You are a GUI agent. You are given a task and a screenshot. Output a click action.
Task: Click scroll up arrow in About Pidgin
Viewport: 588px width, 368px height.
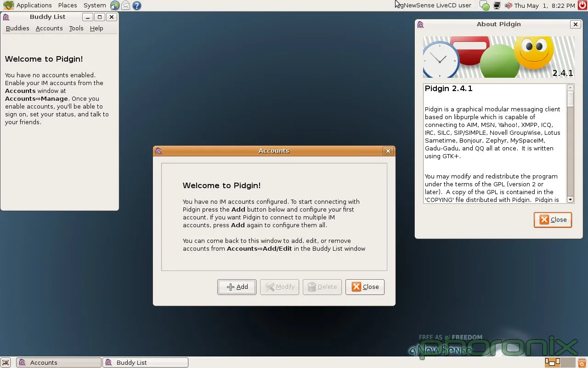pos(570,87)
